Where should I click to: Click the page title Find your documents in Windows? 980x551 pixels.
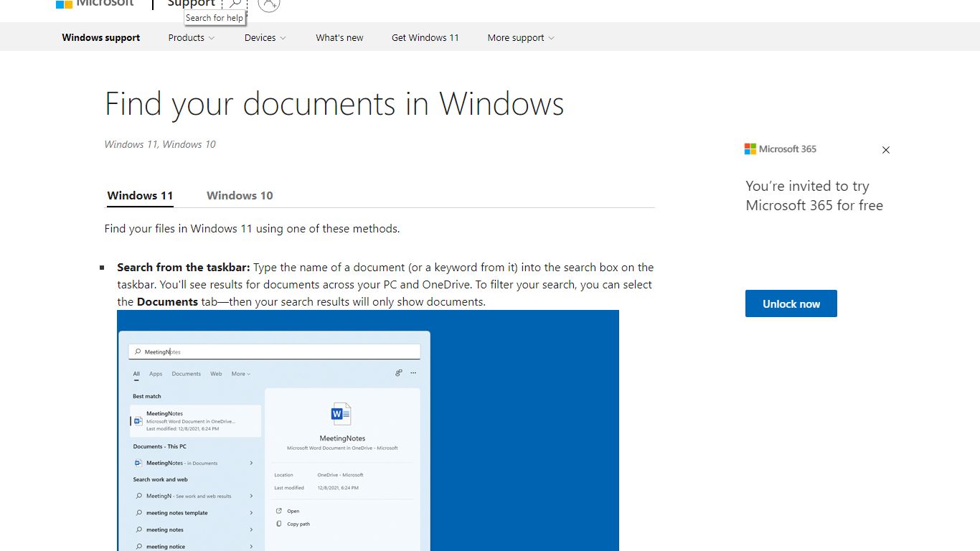click(334, 104)
